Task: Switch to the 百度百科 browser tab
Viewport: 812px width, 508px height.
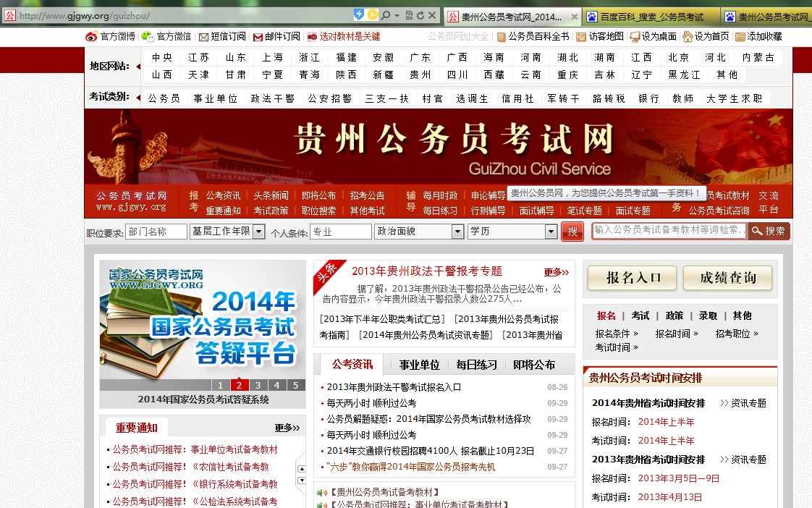Action: pyautogui.click(x=650, y=17)
